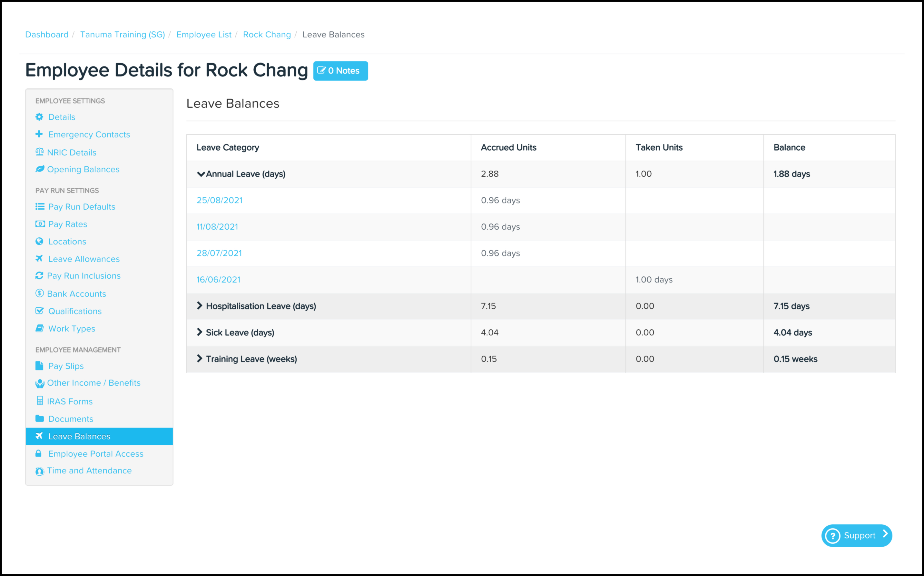Expand the Training Leave (weeks) row

click(x=200, y=359)
